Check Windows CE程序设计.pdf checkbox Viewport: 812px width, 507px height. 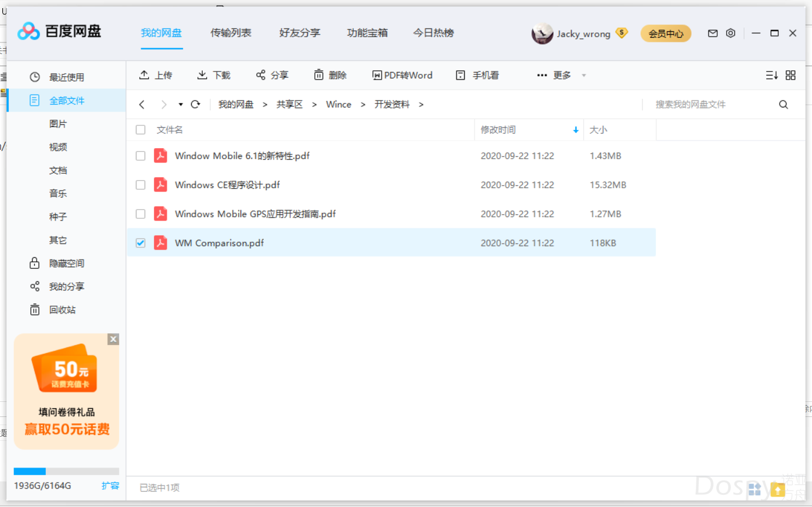point(141,185)
